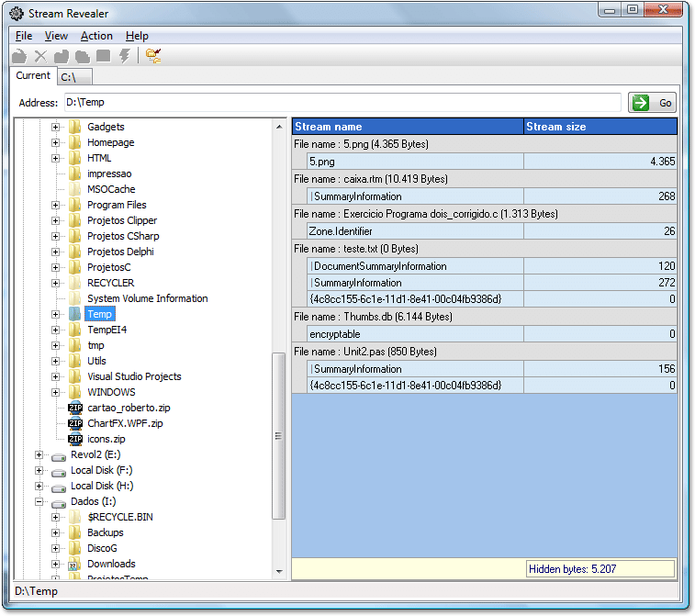Click the folder tree's scroll down arrow
Image resolution: width=695 pixels, height=616 pixels.
280,572
